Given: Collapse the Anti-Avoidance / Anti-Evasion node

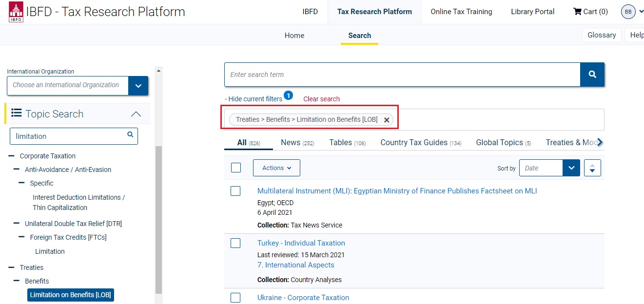Looking at the screenshot, I should (x=17, y=170).
